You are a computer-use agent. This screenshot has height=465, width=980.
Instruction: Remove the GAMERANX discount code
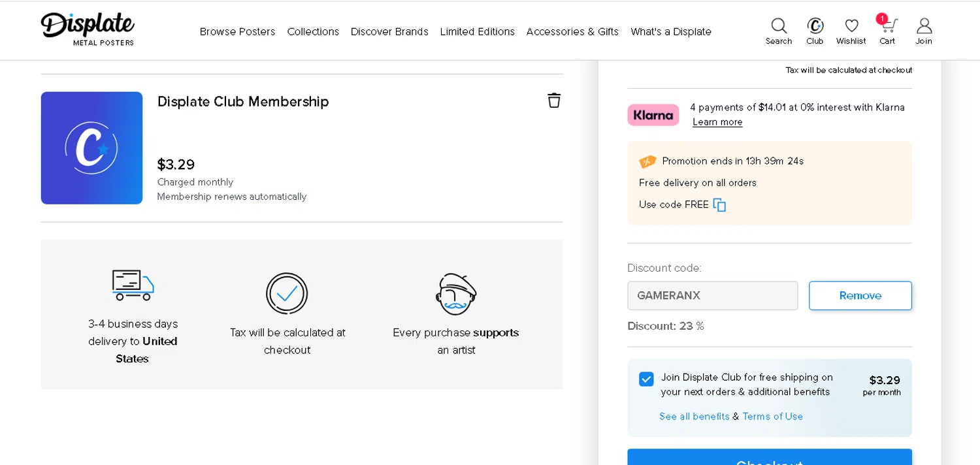(x=860, y=296)
